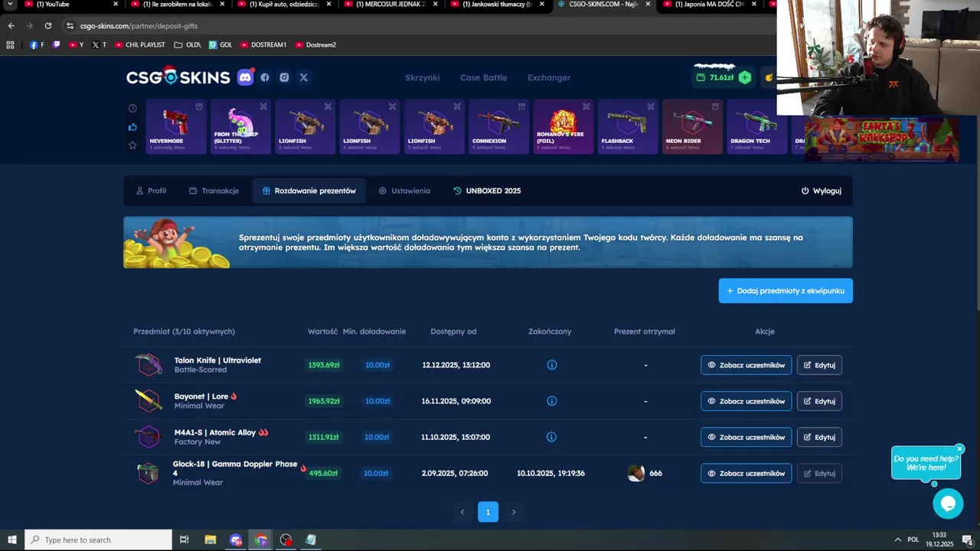This screenshot has height=551, width=980.
Task: Click the address bar with csgo-skins.com URL
Action: click(x=413, y=26)
